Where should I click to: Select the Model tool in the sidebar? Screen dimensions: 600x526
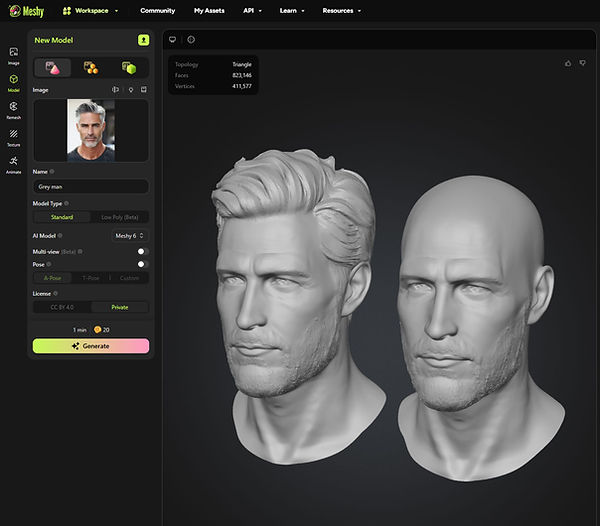click(x=14, y=83)
